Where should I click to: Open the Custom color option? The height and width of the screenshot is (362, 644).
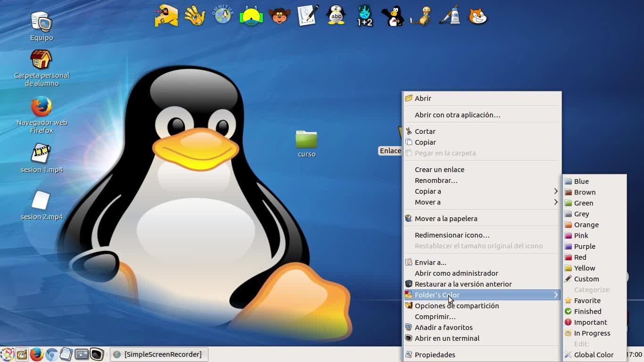pos(594,279)
